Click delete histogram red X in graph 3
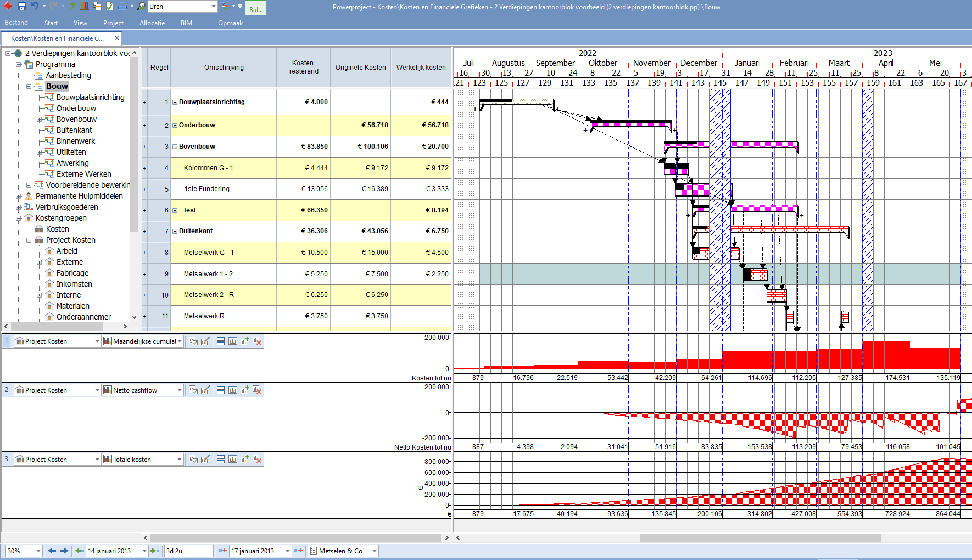This screenshot has width=972, height=560. point(256,459)
